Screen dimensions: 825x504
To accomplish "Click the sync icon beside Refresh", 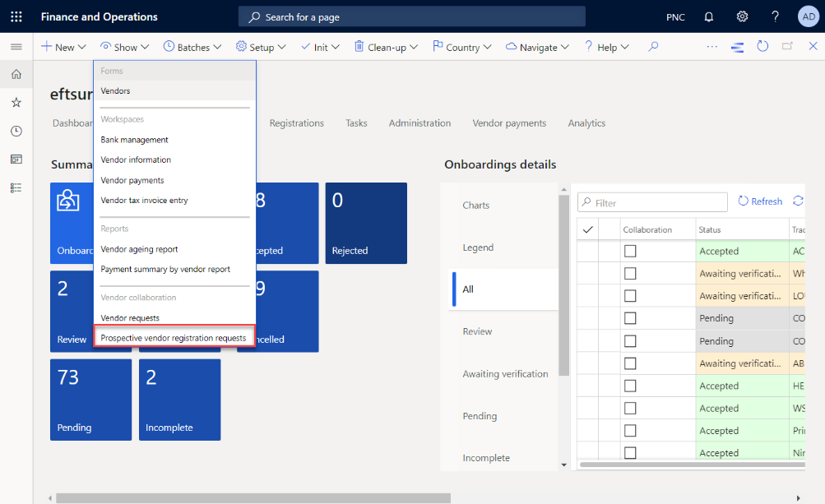I will 798,201.
